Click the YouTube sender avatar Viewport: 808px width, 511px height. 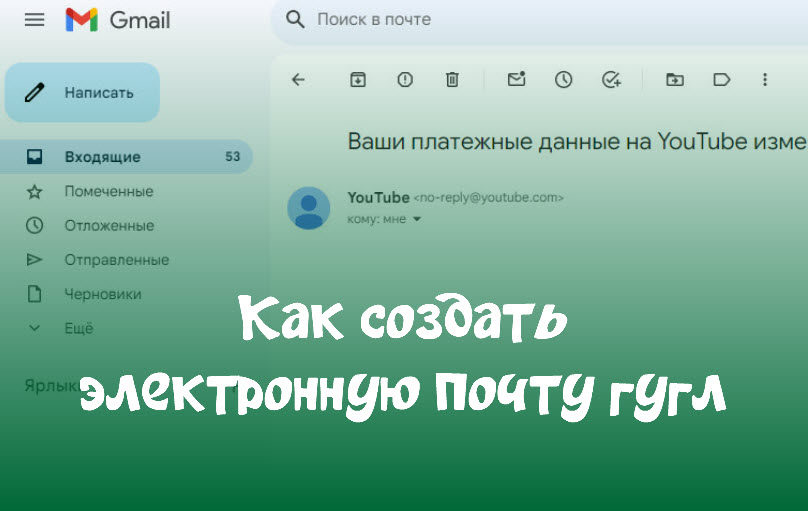coord(309,208)
